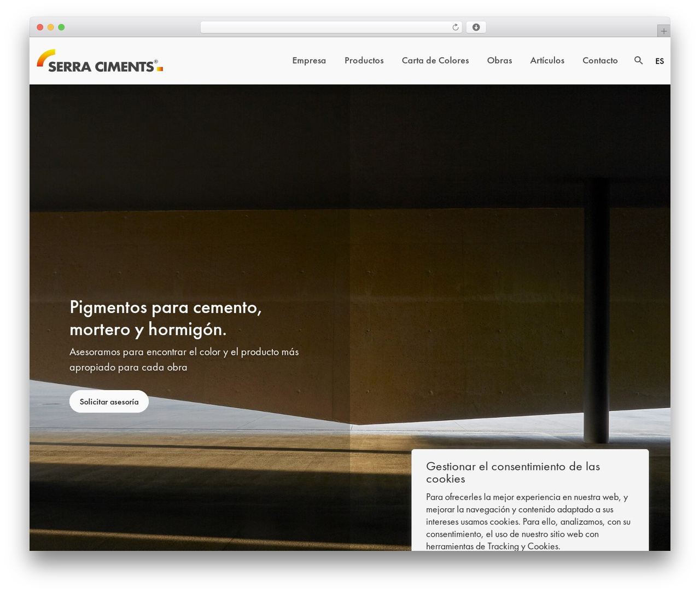Viewport: 700px width, 593px height.
Task: Click the Solicitar asesoría button
Action: click(109, 402)
